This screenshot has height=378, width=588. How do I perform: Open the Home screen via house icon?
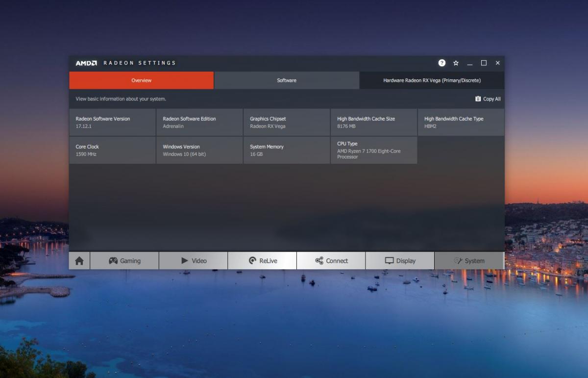click(x=79, y=261)
